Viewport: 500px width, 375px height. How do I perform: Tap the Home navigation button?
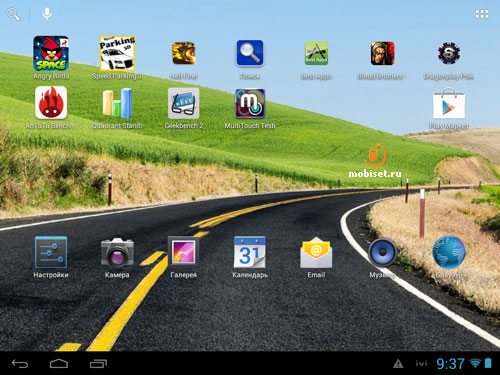click(x=59, y=364)
